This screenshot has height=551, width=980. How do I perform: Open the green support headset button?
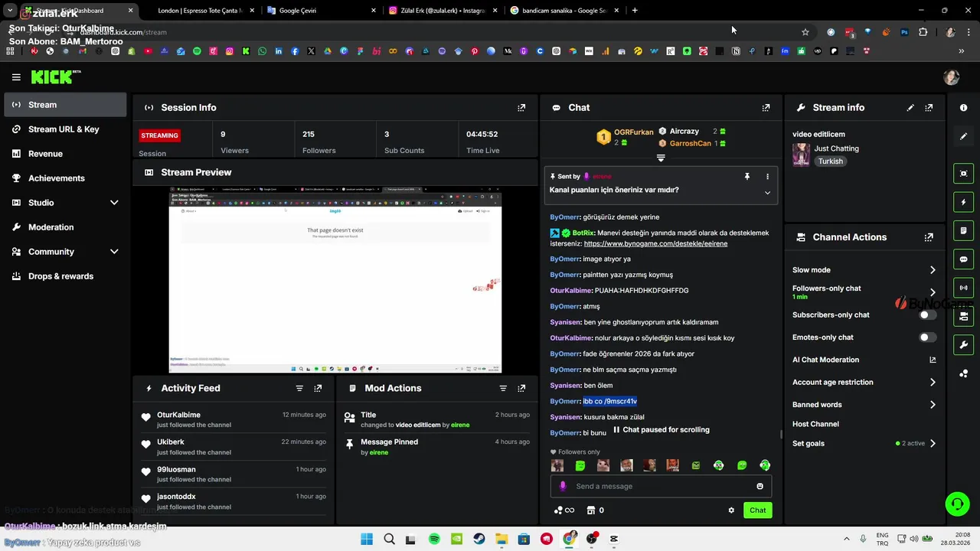pos(957,504)
